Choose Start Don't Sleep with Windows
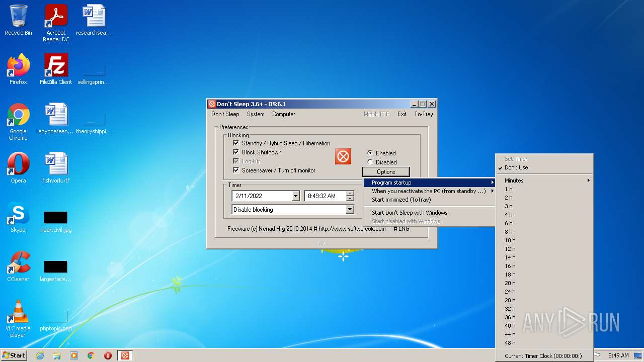 [x=430, y=213]
